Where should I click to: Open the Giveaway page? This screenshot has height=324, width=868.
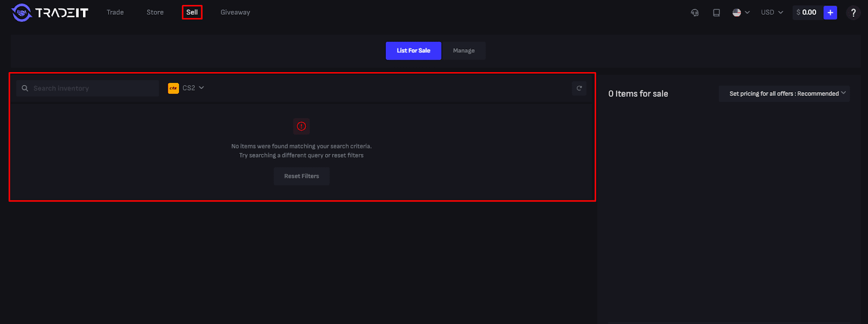[235, 12]
